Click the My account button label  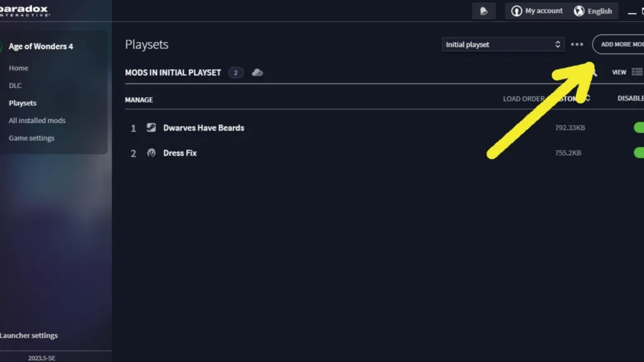point(544,11)
